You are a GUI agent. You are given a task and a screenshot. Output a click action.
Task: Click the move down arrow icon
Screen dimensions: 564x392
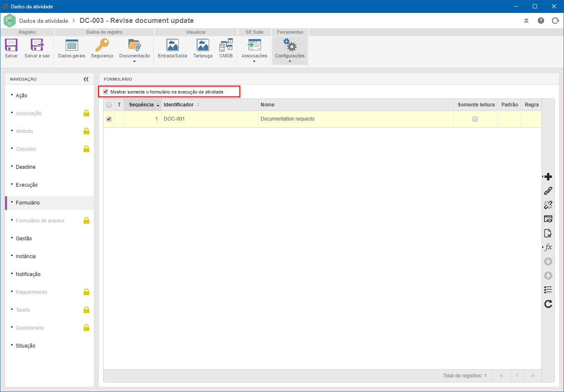[548, 276]
